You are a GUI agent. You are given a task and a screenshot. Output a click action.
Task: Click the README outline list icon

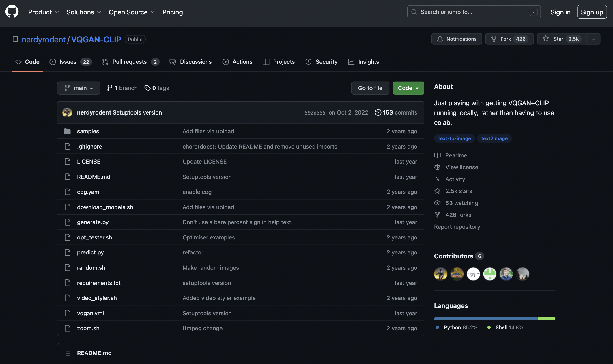[67, 353]
